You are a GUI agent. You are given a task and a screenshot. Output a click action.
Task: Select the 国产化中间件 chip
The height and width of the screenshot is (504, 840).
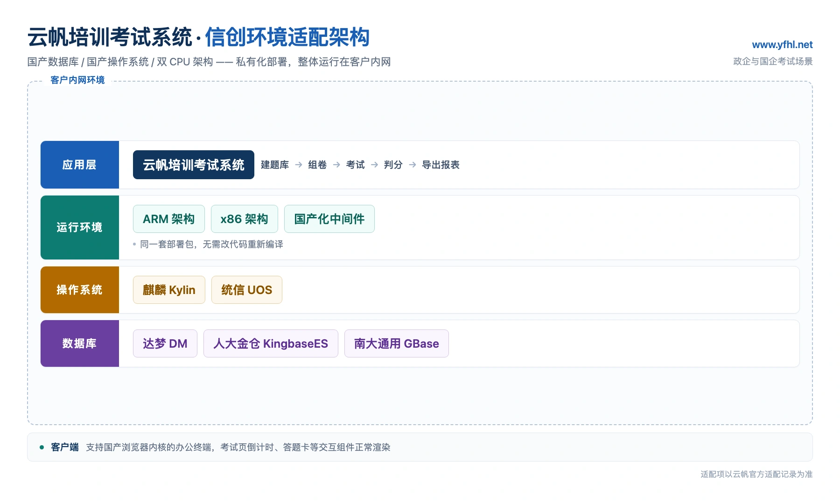(329, 219)
